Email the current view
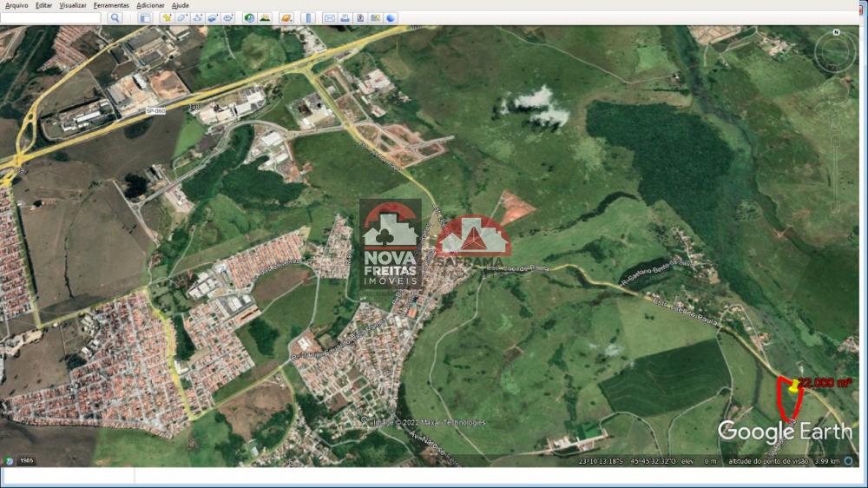 pos(329,17)
